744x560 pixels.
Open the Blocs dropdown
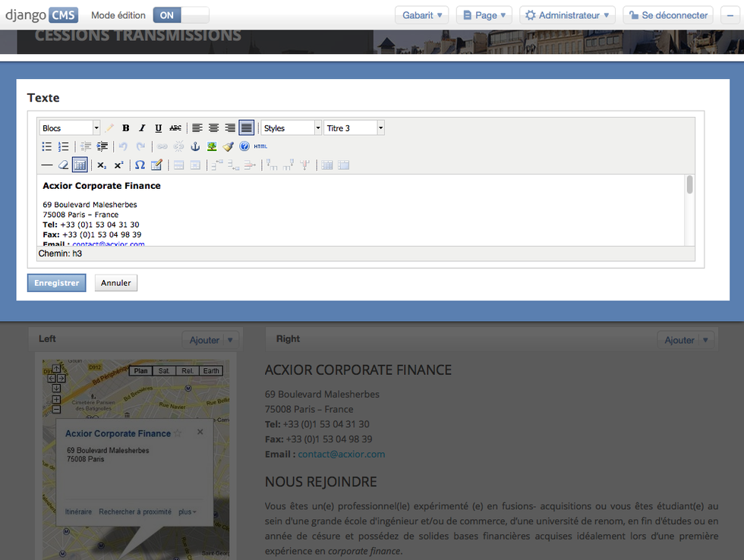point(70,128)
